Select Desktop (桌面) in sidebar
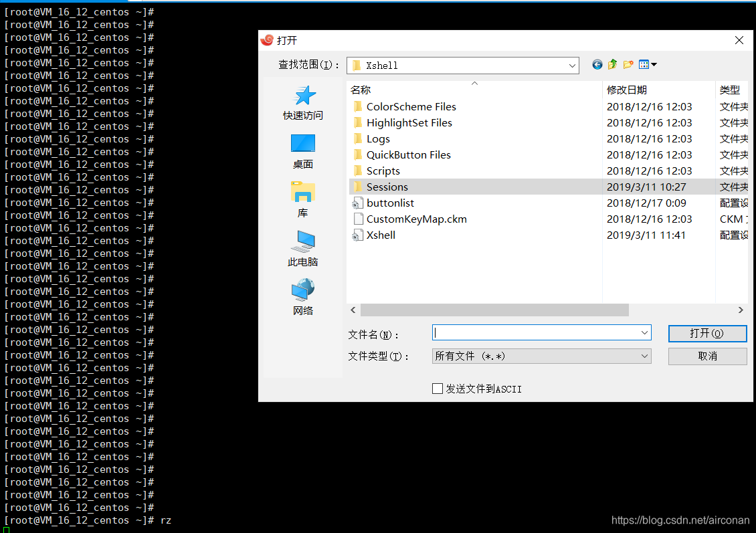The height and width of the screenshot is (533, 756). [x=303, y=152]
